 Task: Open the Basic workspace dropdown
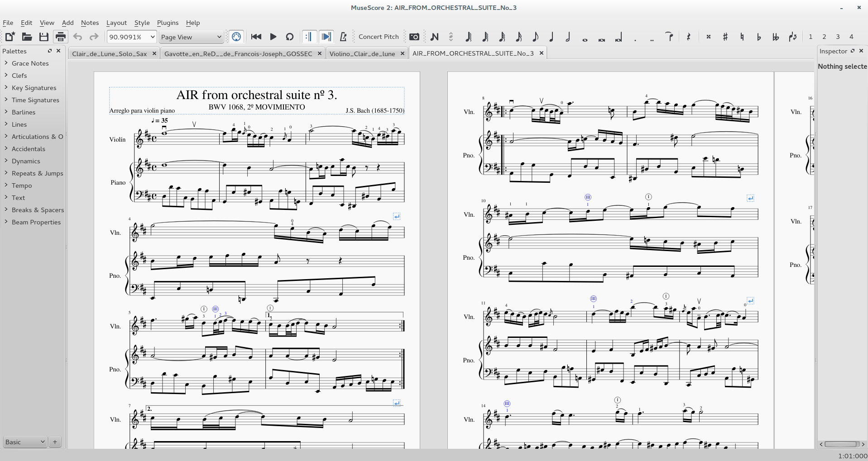point(25,442)
